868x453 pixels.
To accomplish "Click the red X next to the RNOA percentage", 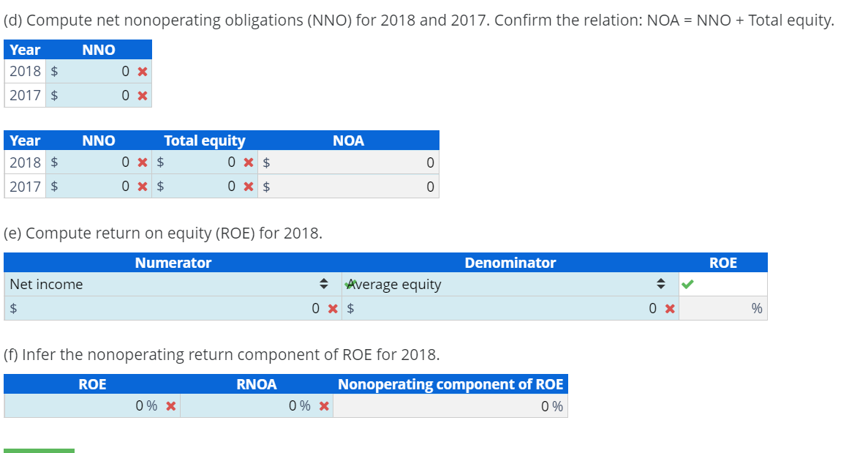I will pyautogui.click(x=322, y=405).
